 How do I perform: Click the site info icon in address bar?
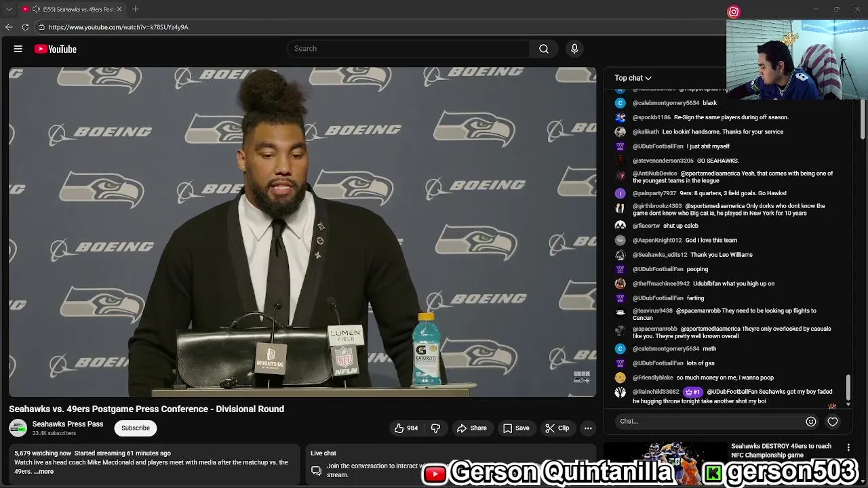coord(41,27)
